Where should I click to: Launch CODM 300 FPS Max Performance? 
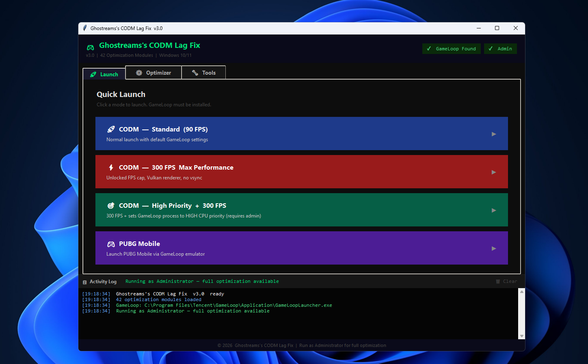click(x=302, y=172)
